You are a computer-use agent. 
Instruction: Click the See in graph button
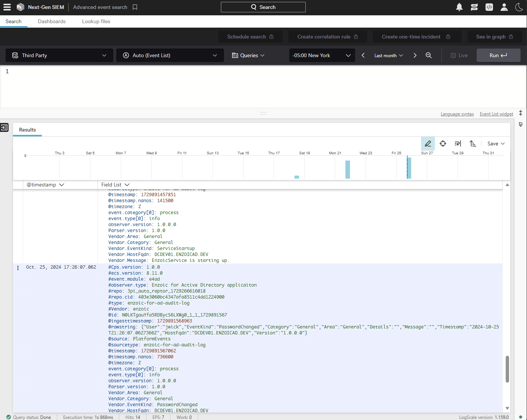tap(494, 37)
